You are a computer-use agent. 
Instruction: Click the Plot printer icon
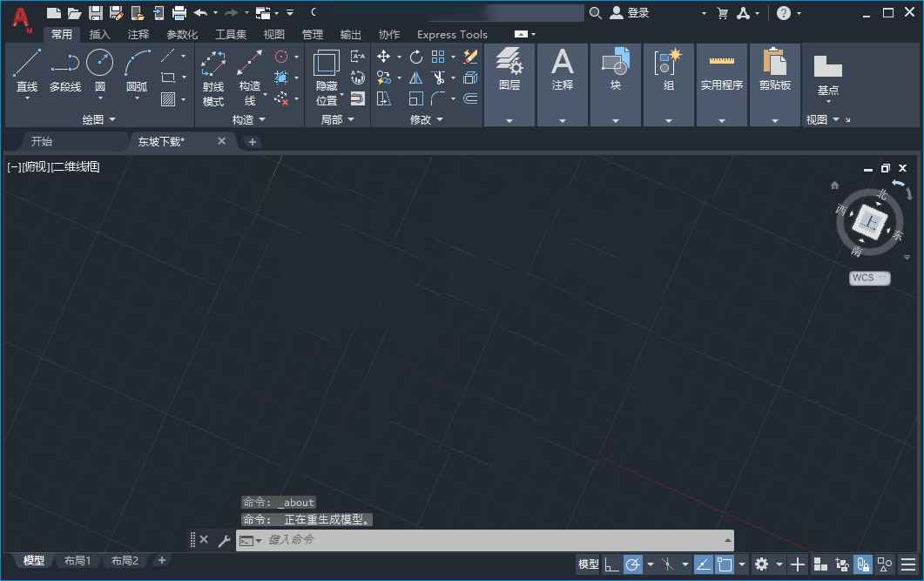tap(179, 12)
